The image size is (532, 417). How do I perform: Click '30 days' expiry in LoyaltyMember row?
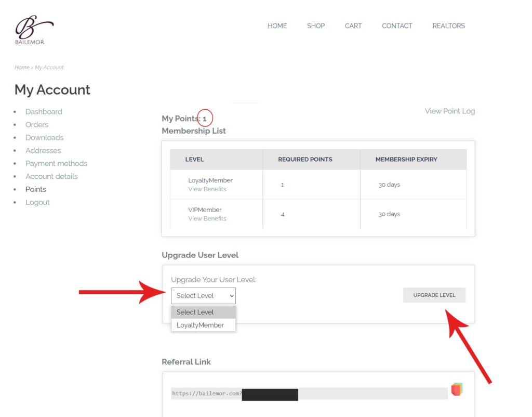[x=389, y=185]
